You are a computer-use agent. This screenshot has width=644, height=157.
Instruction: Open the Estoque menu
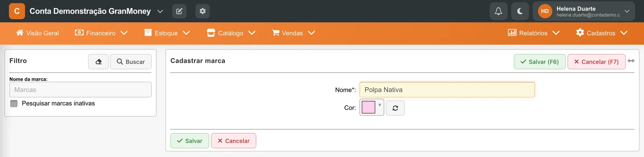167,33
